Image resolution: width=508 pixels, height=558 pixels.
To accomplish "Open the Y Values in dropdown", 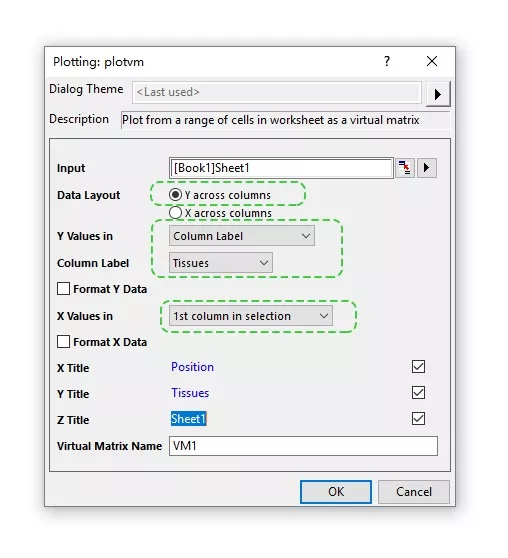I will coord(242,236).
